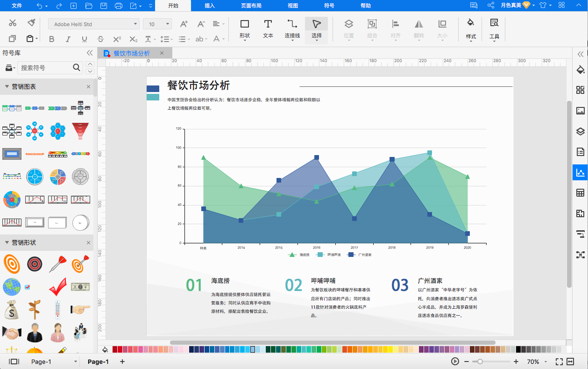This screenshot has height=369, width=588.
Task: Switch to the 页面布局 tab
Action: [251, 6]
